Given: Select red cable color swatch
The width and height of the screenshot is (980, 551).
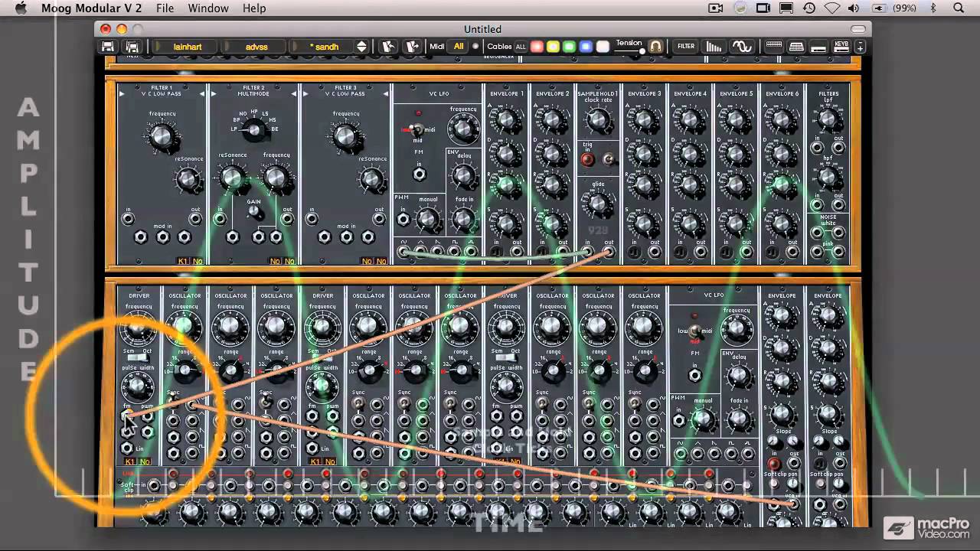Looking at the screenshot, I should (537, 47).
